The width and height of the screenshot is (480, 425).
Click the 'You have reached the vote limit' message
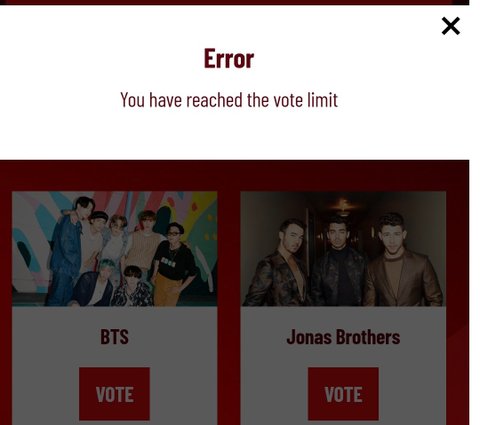point(229,100)
